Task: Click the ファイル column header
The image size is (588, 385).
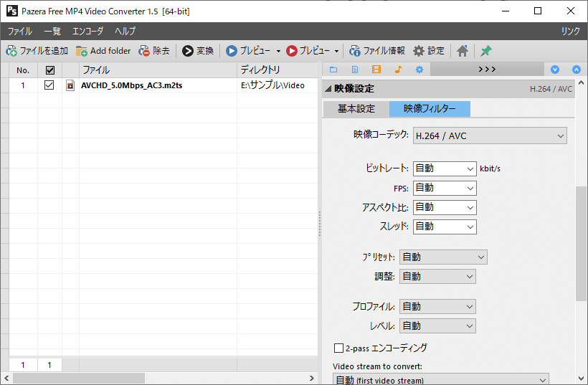Action: click(158, 70)
